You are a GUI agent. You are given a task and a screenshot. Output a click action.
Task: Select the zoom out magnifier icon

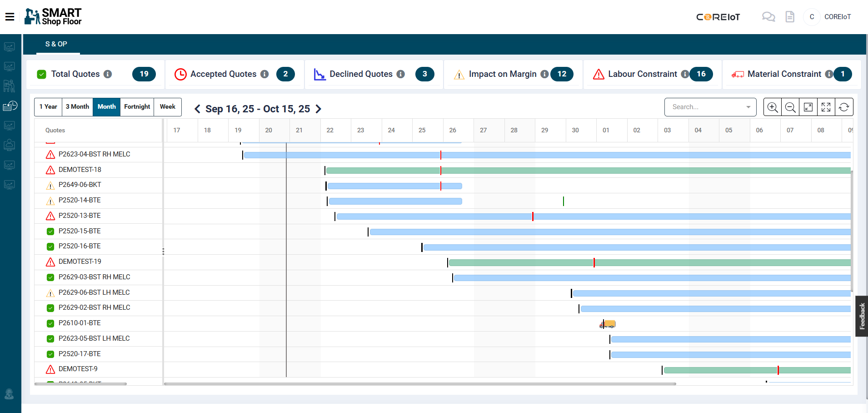[790, 107]
